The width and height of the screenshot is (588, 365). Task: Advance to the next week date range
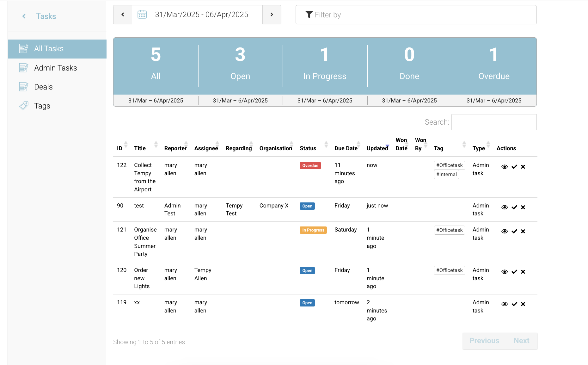point(272,15)
